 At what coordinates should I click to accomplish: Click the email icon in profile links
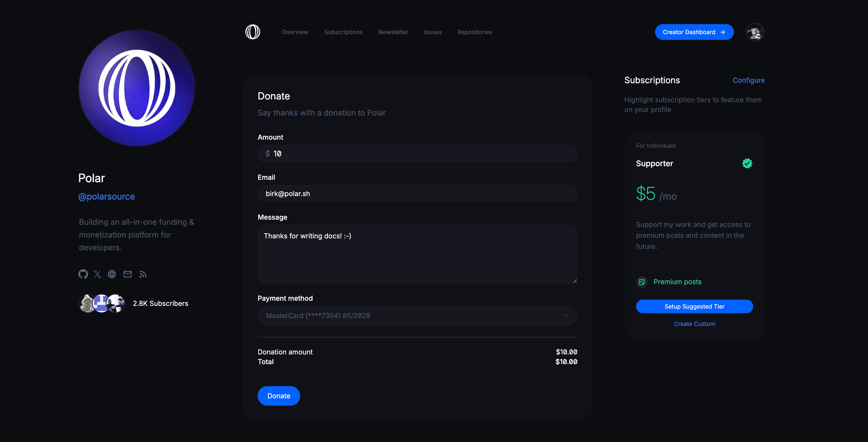pyautogui.click(x=128, y=275)
